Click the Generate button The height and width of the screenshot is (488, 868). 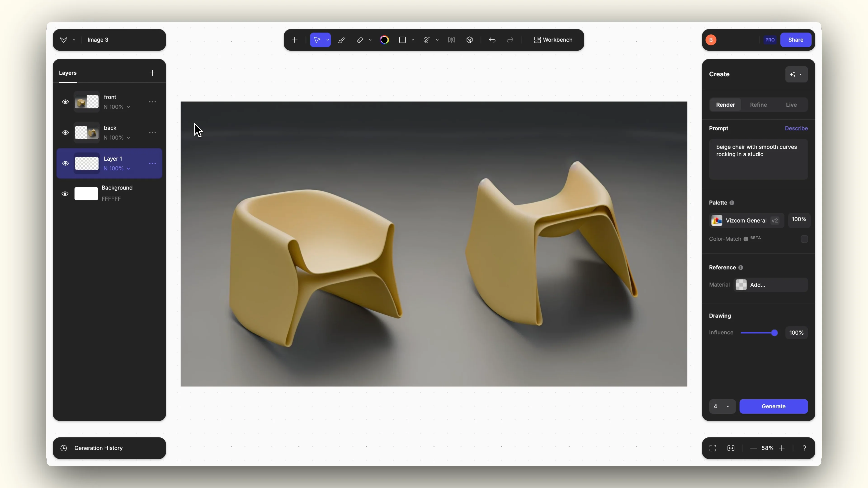(x=773, y=406)
